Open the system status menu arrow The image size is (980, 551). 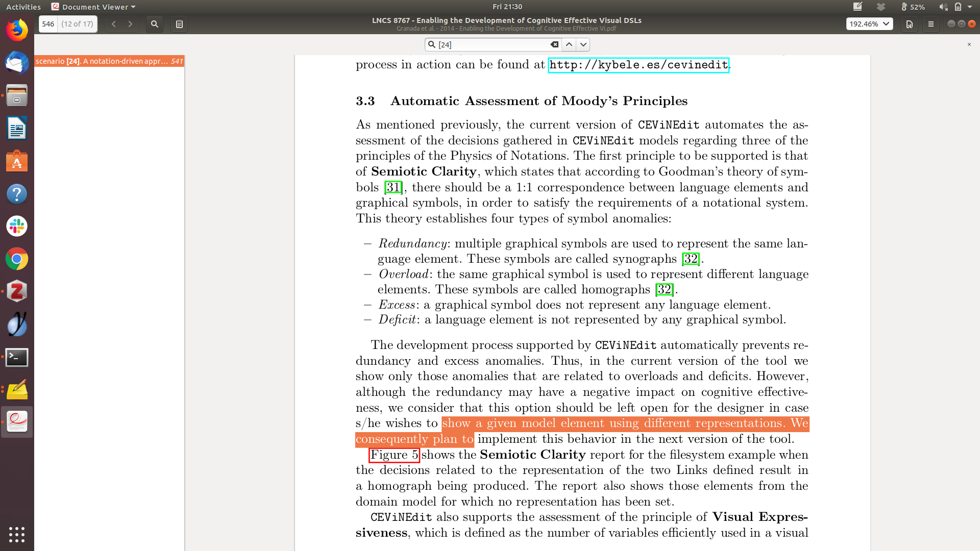(x=970, y=7)
